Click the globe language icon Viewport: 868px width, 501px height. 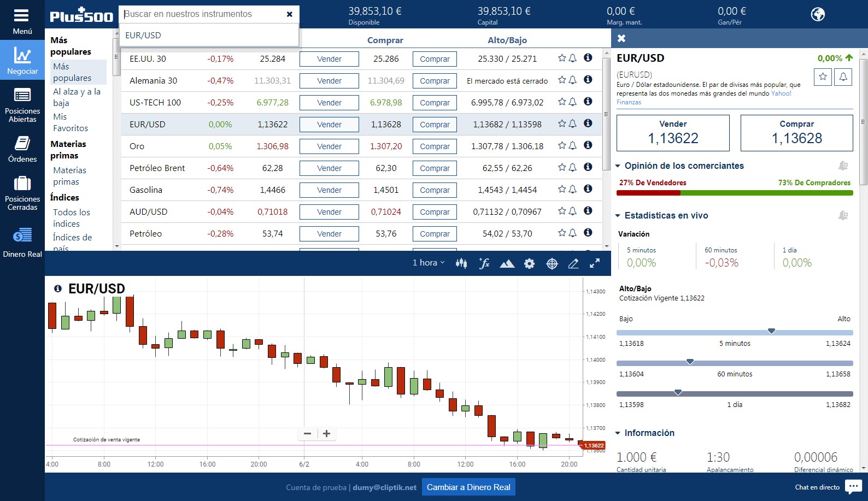point(818,14)
